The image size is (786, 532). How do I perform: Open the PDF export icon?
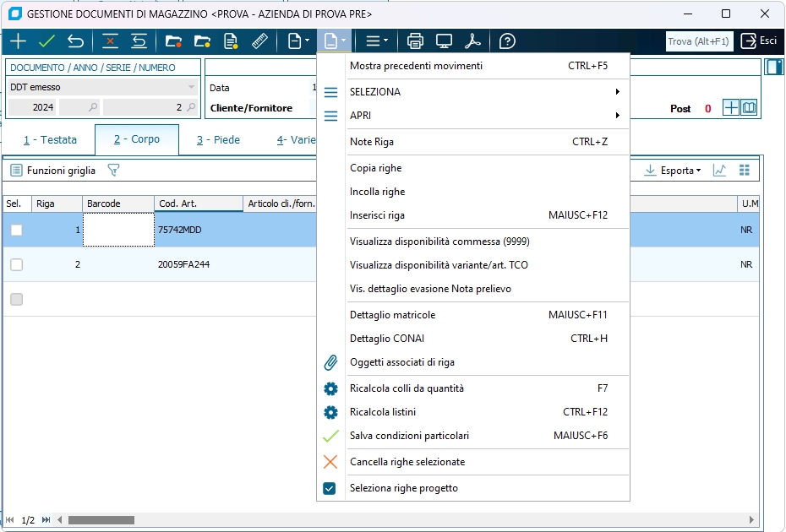click(474, 41)
